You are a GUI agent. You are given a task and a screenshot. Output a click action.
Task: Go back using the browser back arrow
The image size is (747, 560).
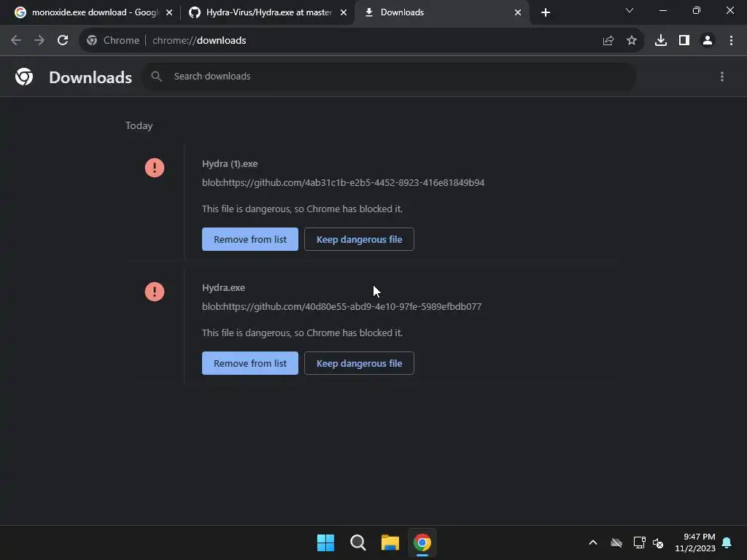[x=16, y=41]
